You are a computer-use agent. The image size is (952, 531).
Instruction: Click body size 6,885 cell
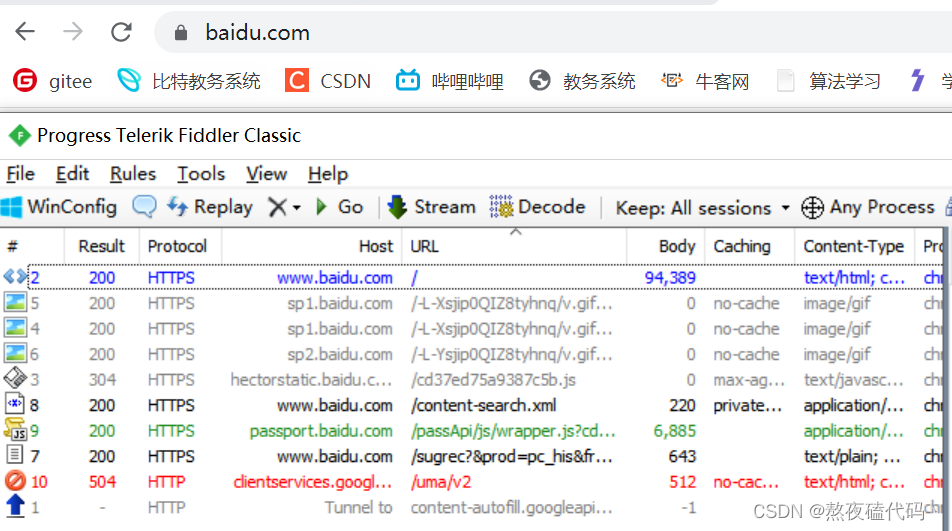(x=675, y=431)
